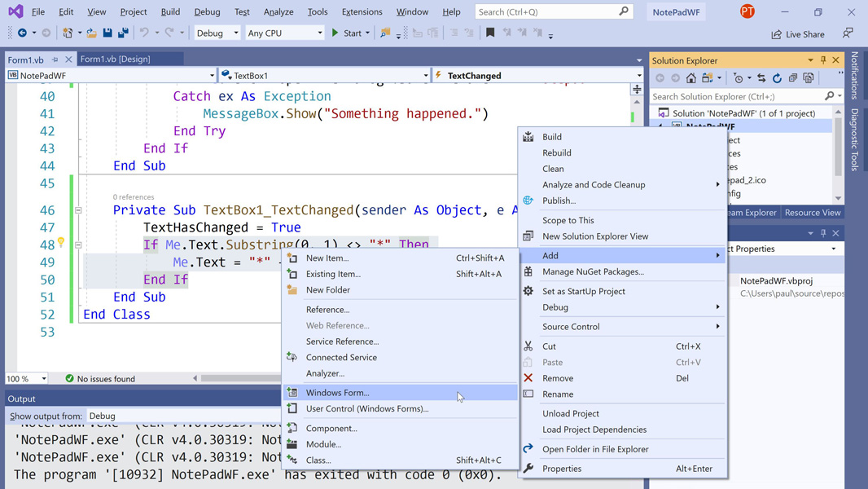
Task: Choose Manage NuGet Packages from the context menu
Action: coord(593,271)
